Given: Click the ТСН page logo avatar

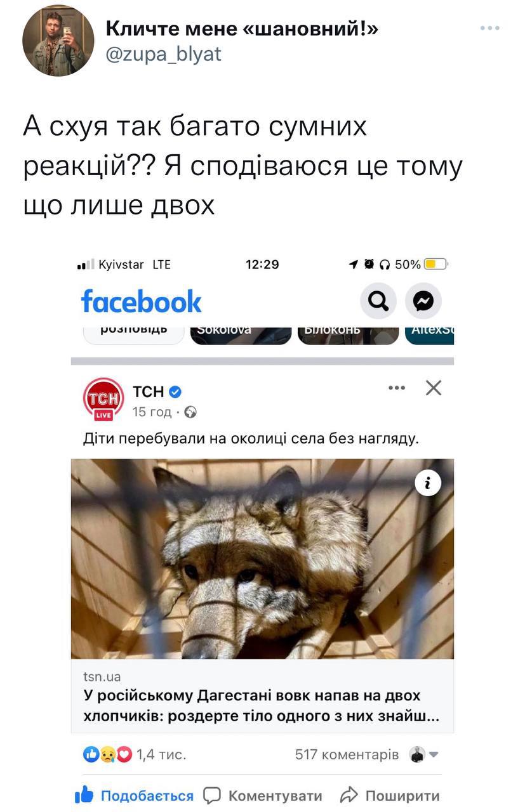Looking at the screenshot, I should (x=103, y=400).
